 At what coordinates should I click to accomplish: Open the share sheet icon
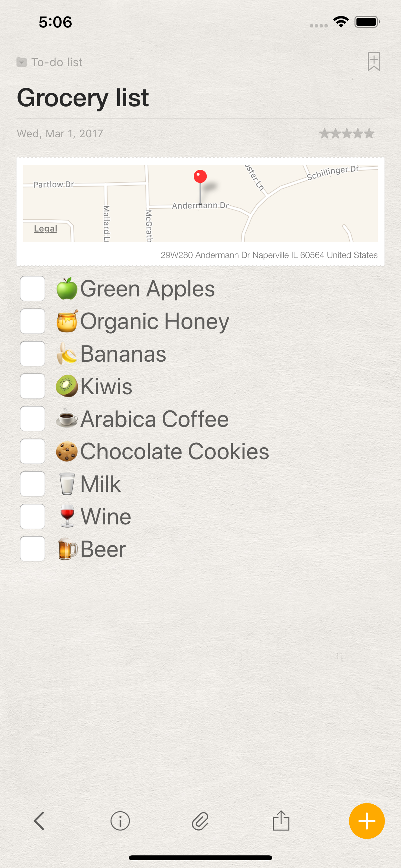(281, 821)
